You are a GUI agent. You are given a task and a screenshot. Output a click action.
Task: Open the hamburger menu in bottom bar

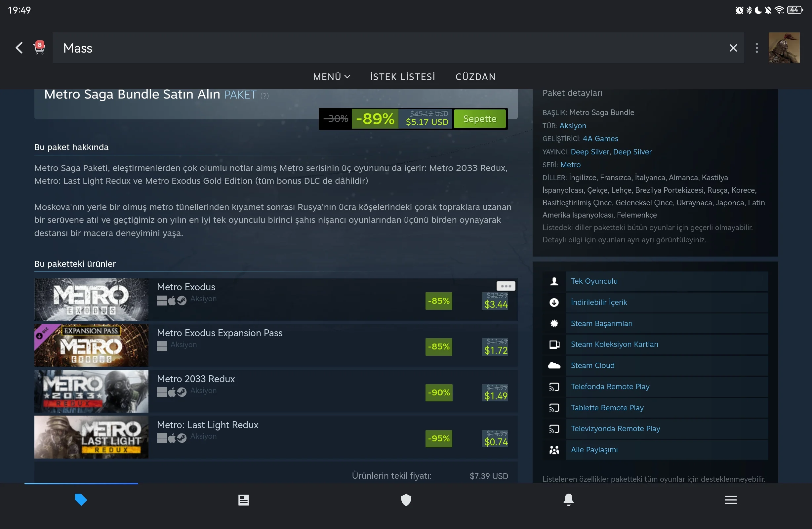click(x=731, y=500)
